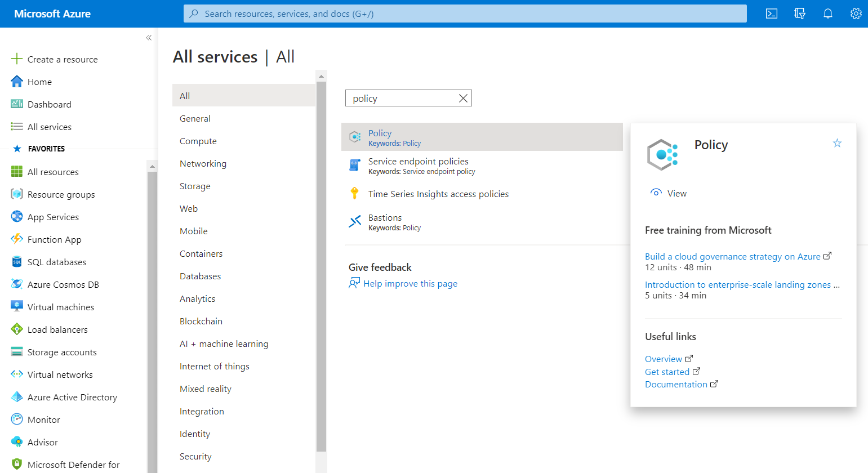This screenshot has height=473, width=868.
Task: Select the Bastions service icon
Action: tap(355, 222)
